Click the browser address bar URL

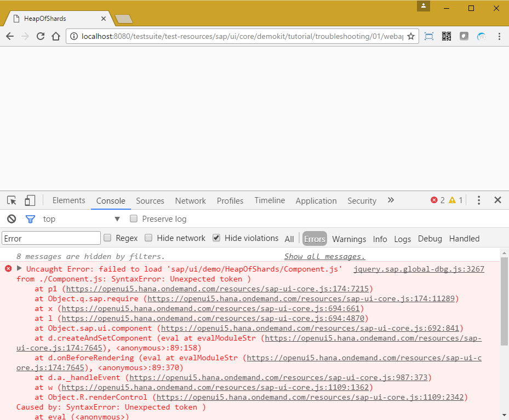coord(242,36)
